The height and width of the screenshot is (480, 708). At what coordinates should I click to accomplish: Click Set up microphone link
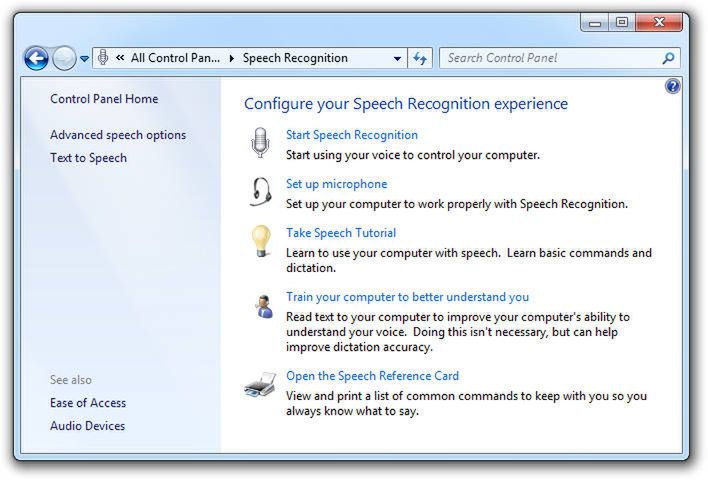[x=336, y=184]
